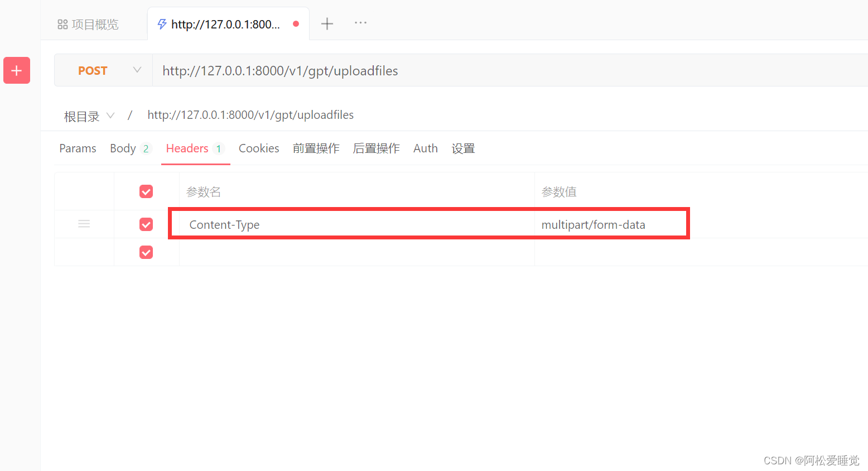
Task: Click the empty parameter value cell
Action: click(x=701, y=252)
